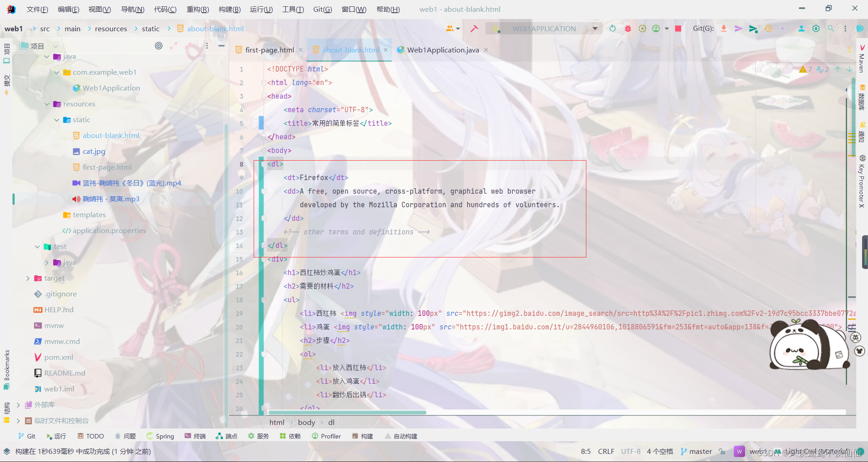Expand the target folder node
The width and height of the screenshot is (868, 462).
(x=28, y=278)
